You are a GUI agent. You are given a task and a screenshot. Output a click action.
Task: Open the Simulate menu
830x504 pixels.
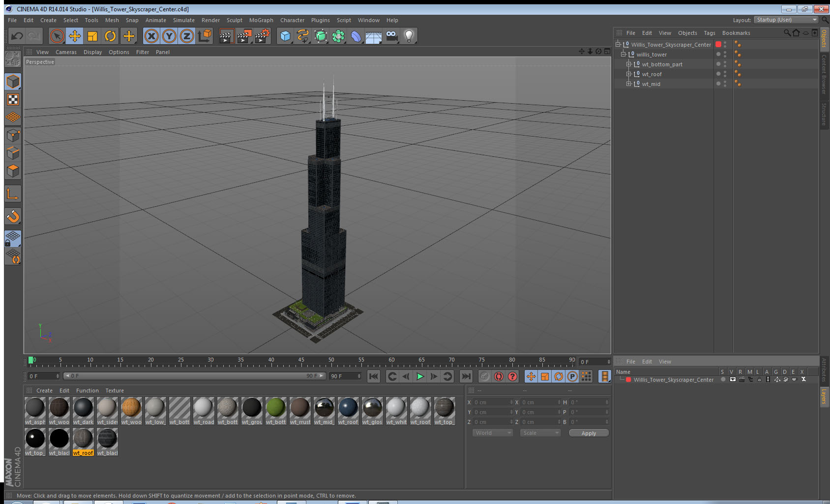pyautogui.click(x=184, y=20)
